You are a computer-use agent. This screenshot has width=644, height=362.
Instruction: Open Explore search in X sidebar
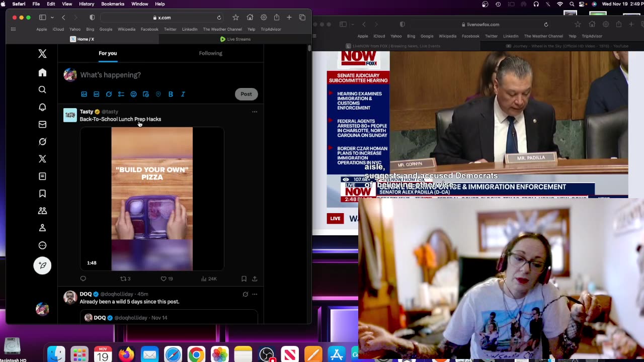(42, 90)
